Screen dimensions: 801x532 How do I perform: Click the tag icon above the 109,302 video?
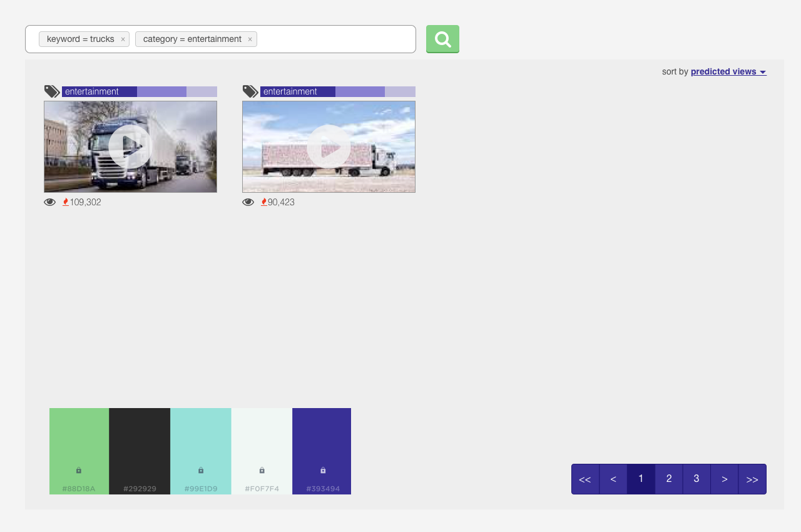click(x=52, y=91)
